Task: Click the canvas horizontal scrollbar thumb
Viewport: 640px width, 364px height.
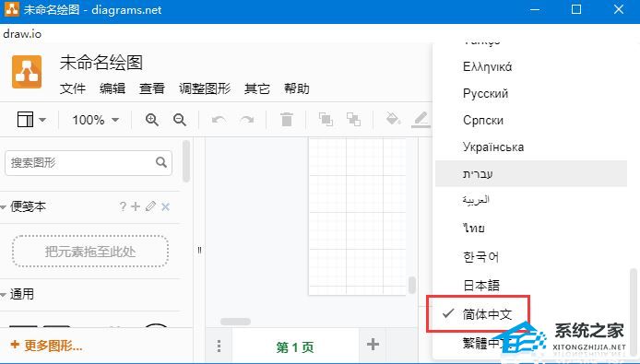Action: click(x=235, y=322)
